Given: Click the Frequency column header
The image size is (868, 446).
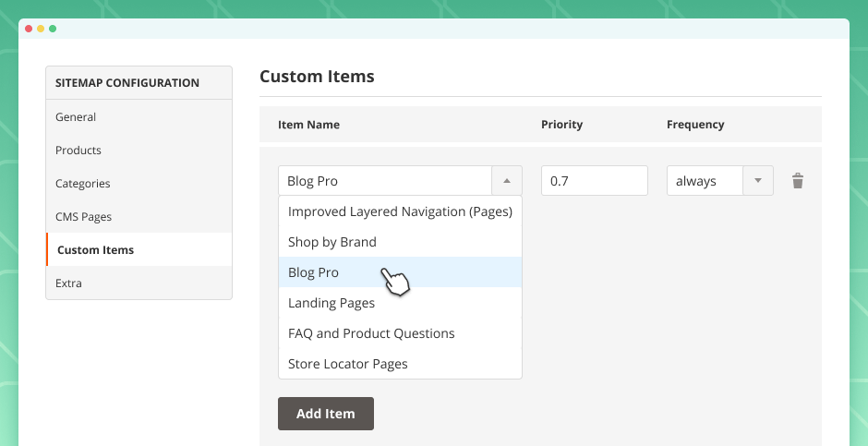Looking at the screenshot, I should pos(695,125).
